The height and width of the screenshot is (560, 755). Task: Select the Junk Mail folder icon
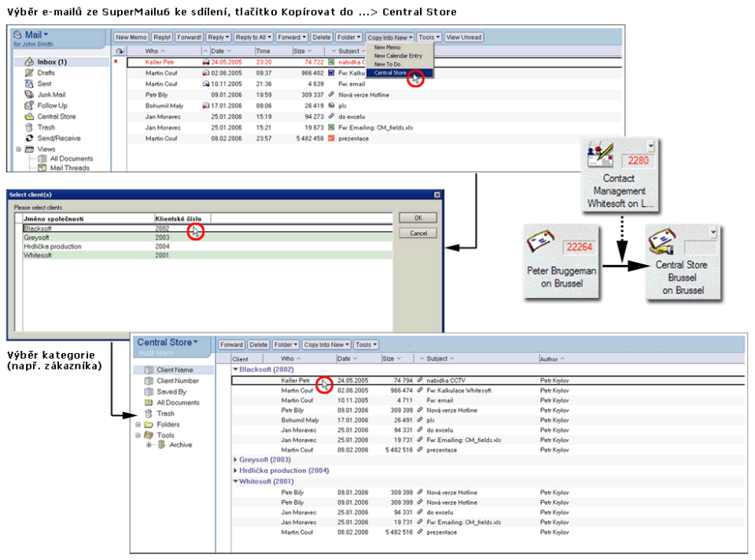click(29, 94)
